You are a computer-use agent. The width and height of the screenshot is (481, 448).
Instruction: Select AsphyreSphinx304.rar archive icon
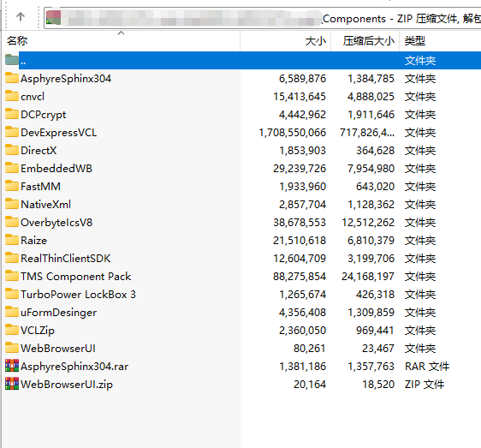(12, 366)
